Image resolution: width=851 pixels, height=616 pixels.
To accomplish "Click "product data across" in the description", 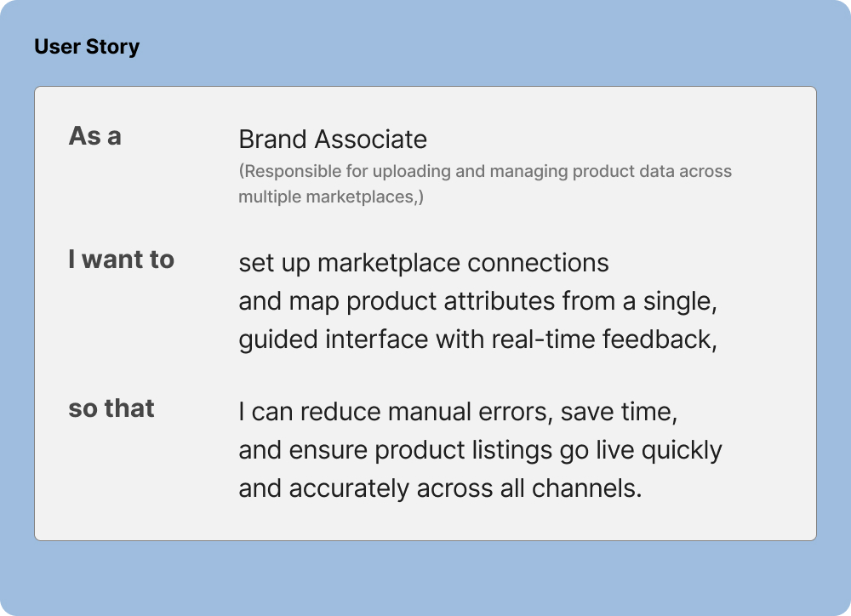I will point(652,171).
